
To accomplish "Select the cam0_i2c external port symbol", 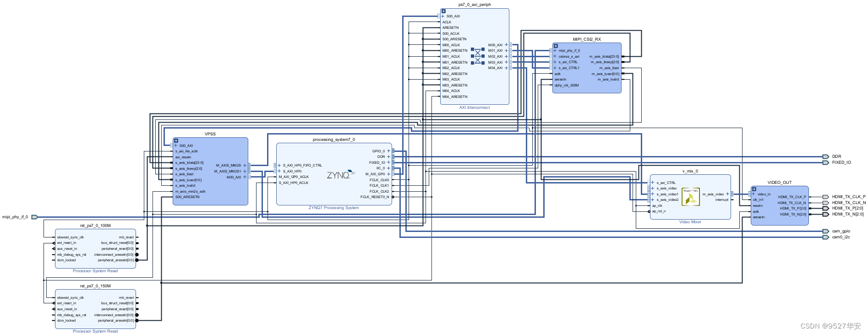I will (x=826, y=237).
